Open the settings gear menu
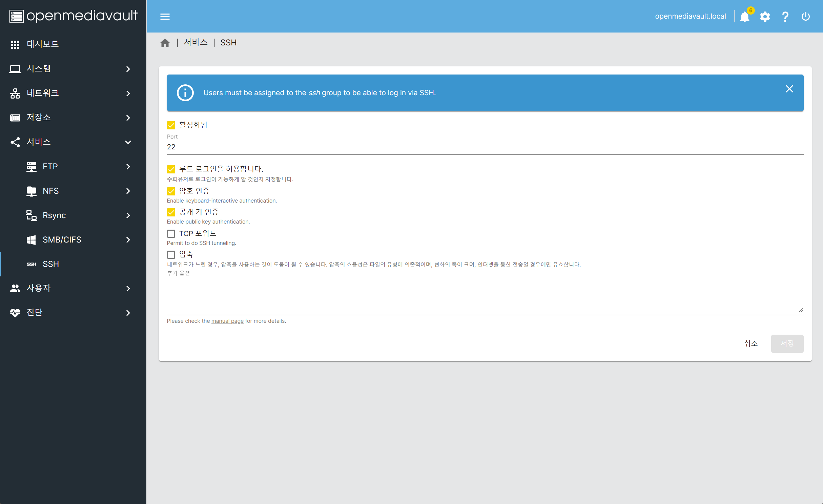This screenshot has width=823, height=504. click(x=765, y=16)
